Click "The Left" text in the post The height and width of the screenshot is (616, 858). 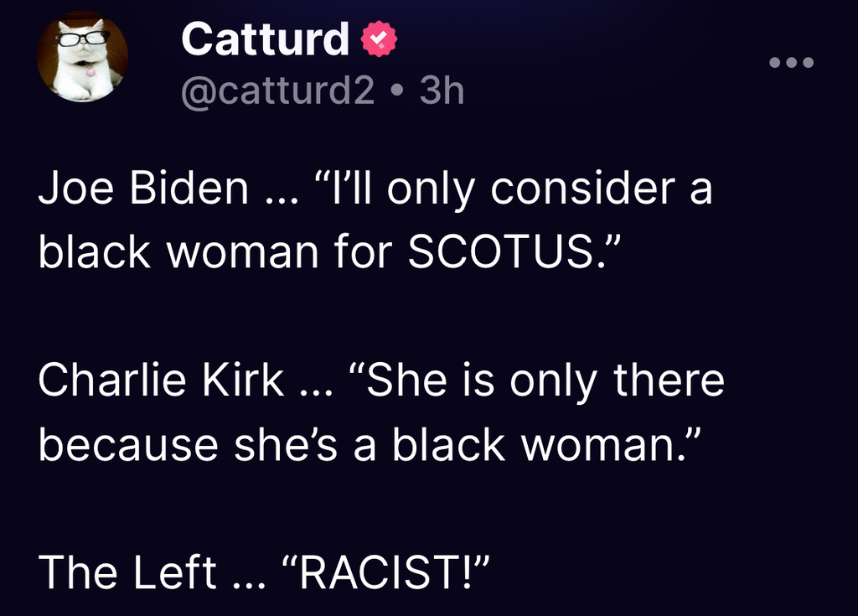(127, 572)
